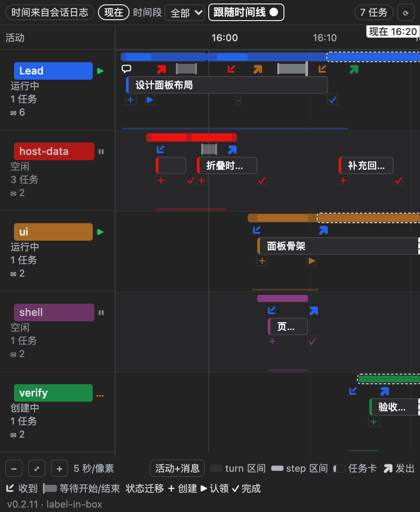420x512 pixels.
Task: Open the 补充回... task card
Action: pyautogui.click(x=366, y=165)
